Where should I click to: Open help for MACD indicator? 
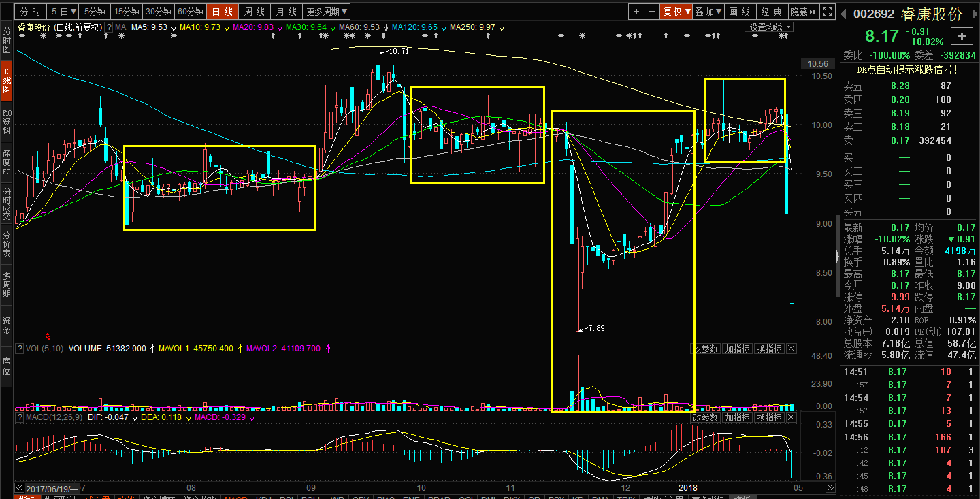point(19,417)
